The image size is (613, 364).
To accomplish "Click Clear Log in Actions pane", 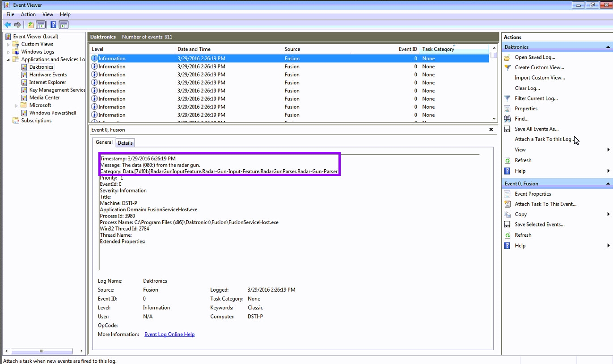I will click(527, 88).
